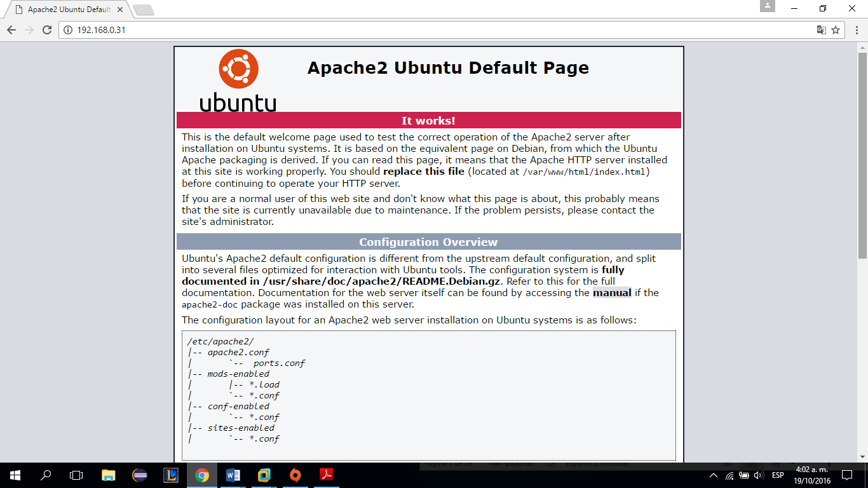Reload the current page

(x=46, y=30)
